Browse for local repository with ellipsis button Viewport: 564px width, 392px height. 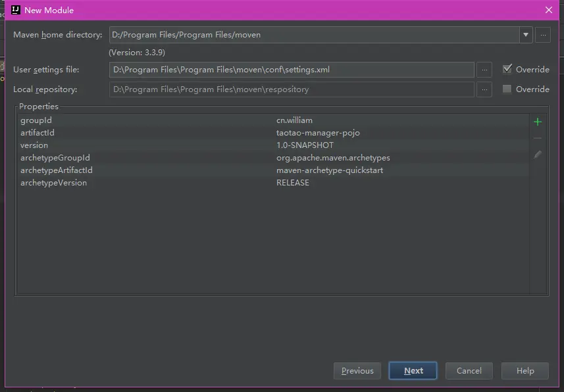[484, 89]
